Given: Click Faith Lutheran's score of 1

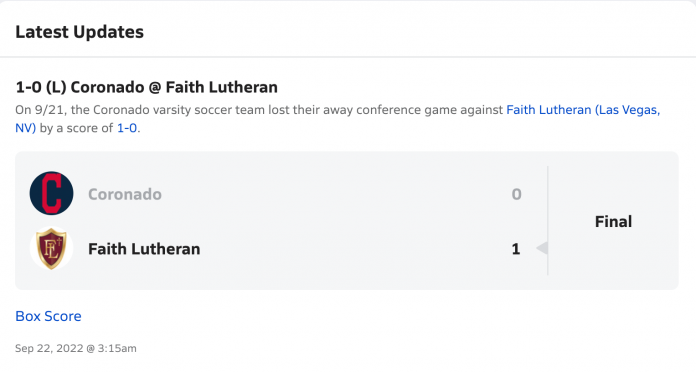Looking at the screenshot, I should 516,249.
